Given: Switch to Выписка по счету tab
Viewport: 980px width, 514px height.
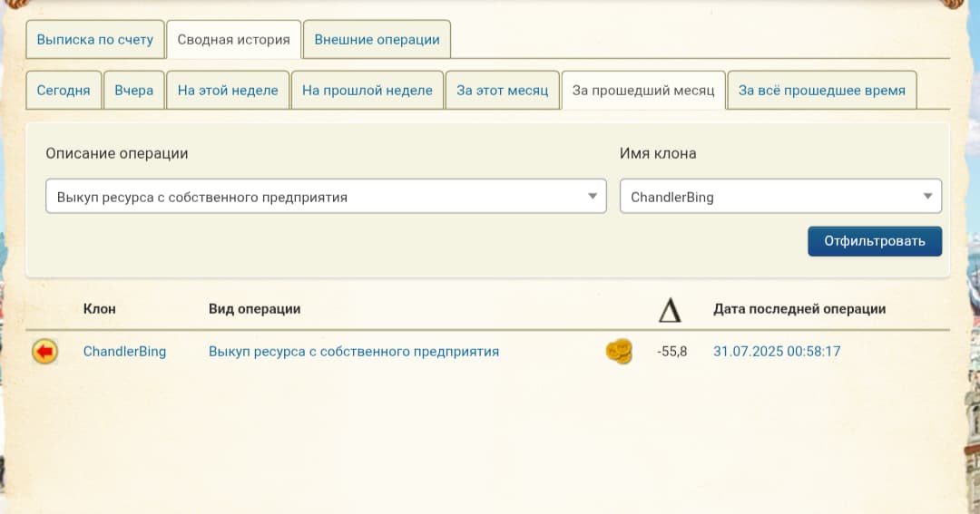Looking at the screenshot, I should pyautogui.click(x=95, y=40).
